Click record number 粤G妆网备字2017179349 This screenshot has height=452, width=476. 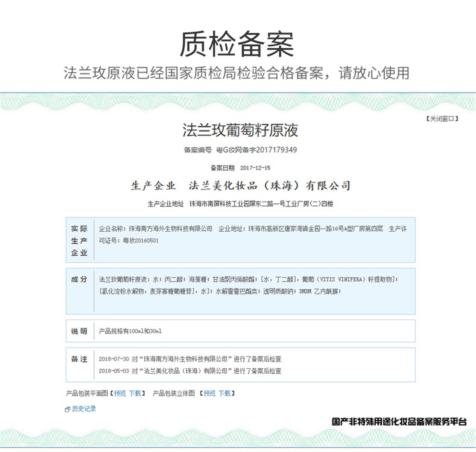click(256, 150)
